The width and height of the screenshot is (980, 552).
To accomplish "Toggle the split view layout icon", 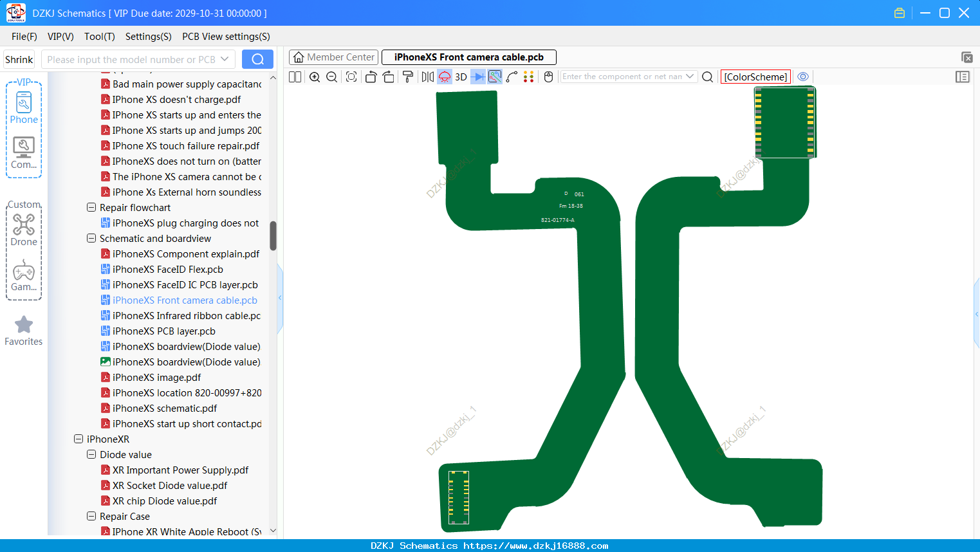I will (x=295, y=77).
